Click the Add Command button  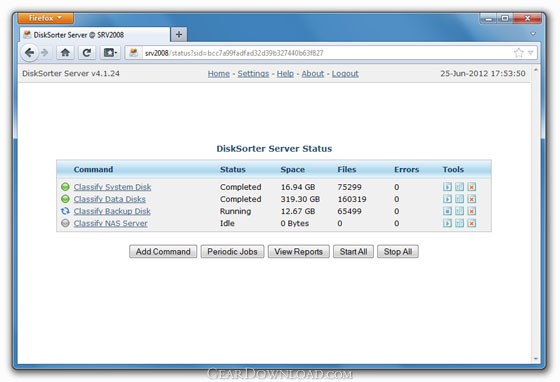click(163, 251)
